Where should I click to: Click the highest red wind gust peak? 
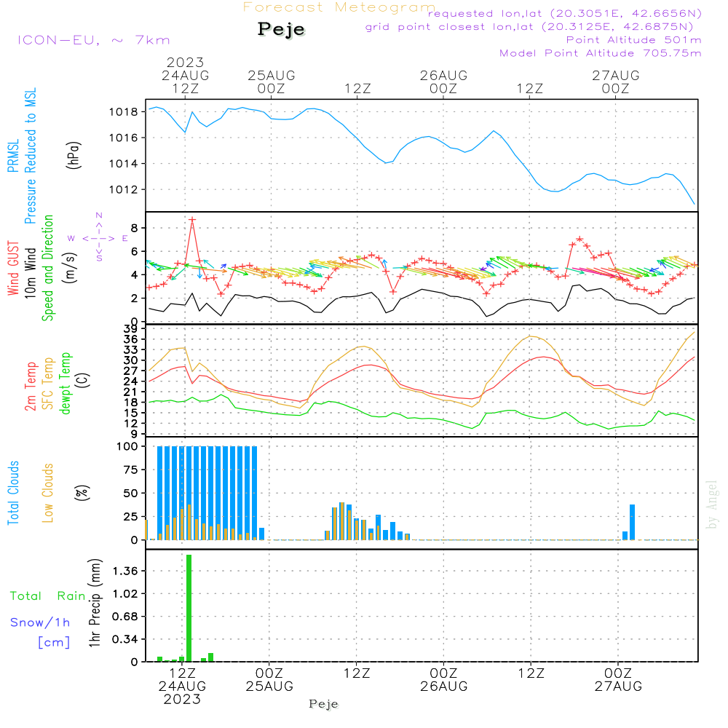pyautogui.click(x=192, y=219)
